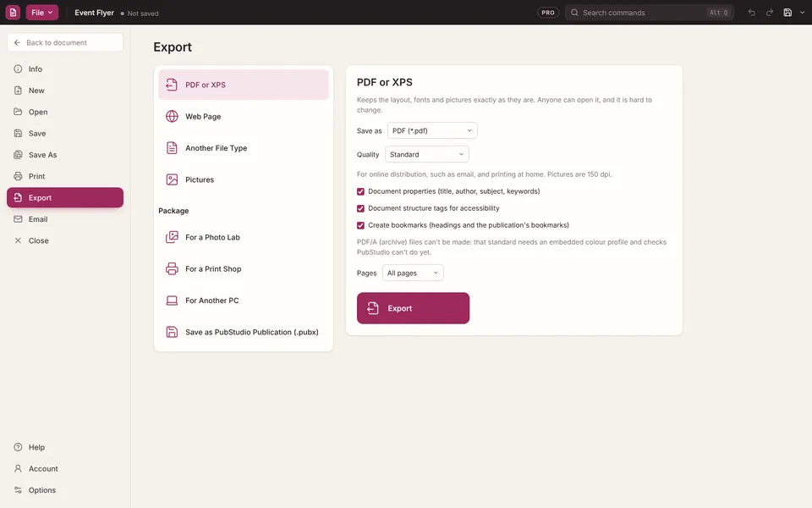Click the Help question mark icon
The height and width of the screenshot is (508, 812).
(18, 447)
